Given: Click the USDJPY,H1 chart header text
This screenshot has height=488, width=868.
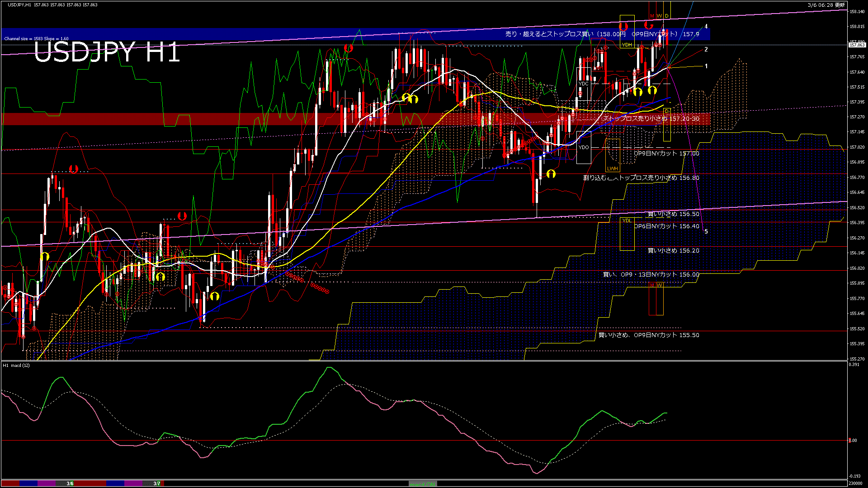Looking at the screenshot, I should (x=20, y=5).
